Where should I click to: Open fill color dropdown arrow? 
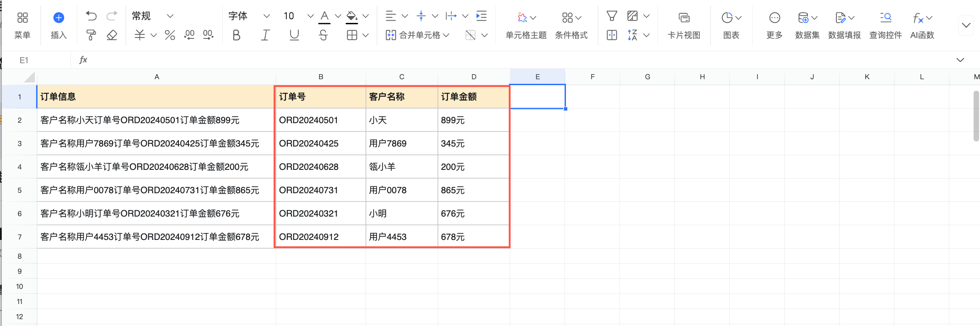[x=366, y=16]
